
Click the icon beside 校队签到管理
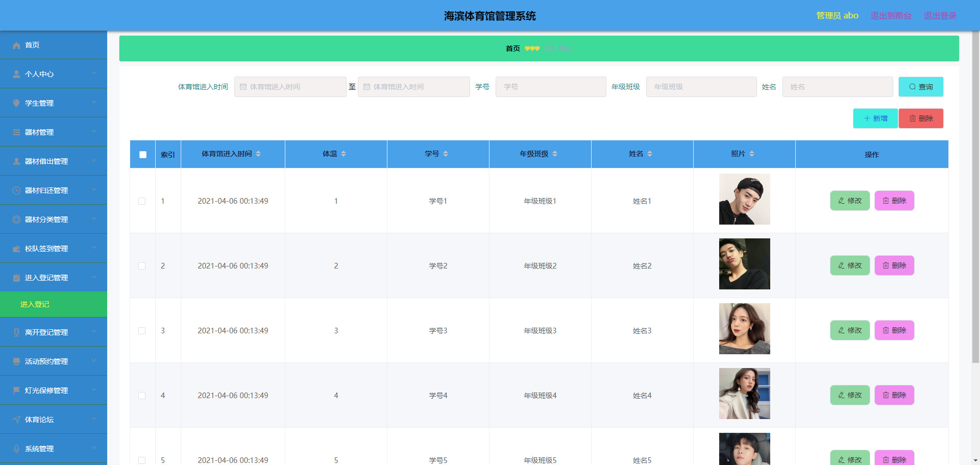click(16, 249)
